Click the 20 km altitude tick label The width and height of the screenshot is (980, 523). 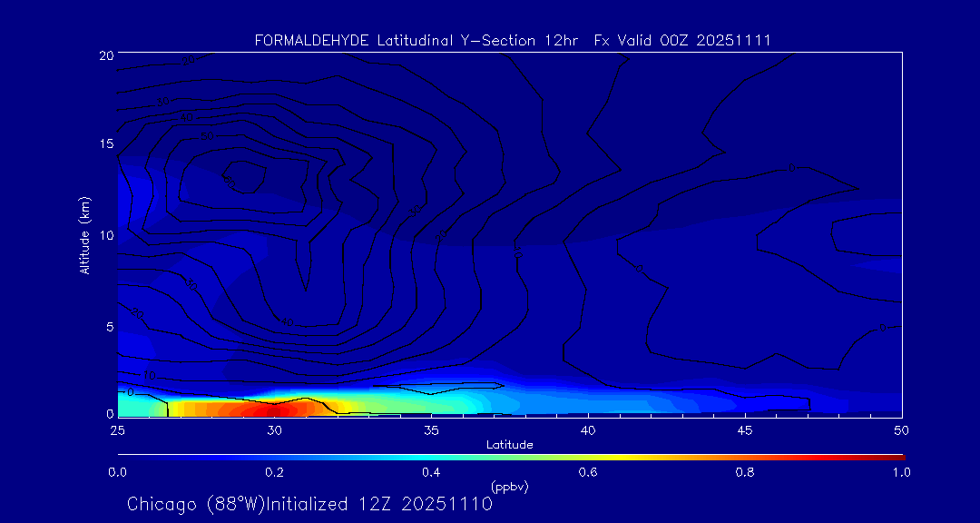(105, 55)
